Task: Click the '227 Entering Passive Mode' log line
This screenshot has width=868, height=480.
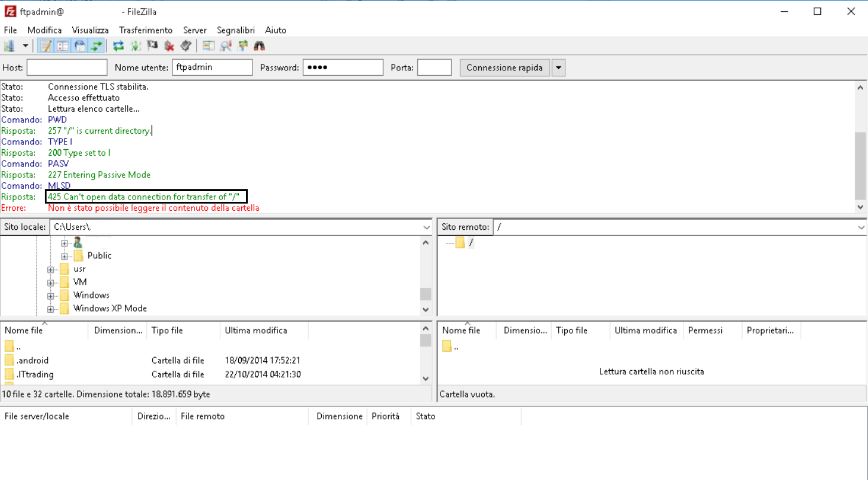Action: pyautogui.click(x=99, y=175)
